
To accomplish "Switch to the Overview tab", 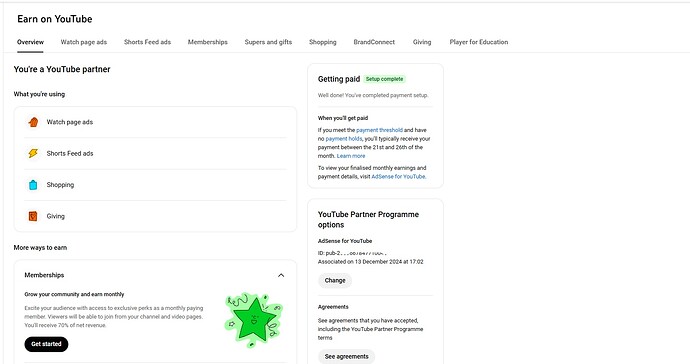I will point(30,42).
